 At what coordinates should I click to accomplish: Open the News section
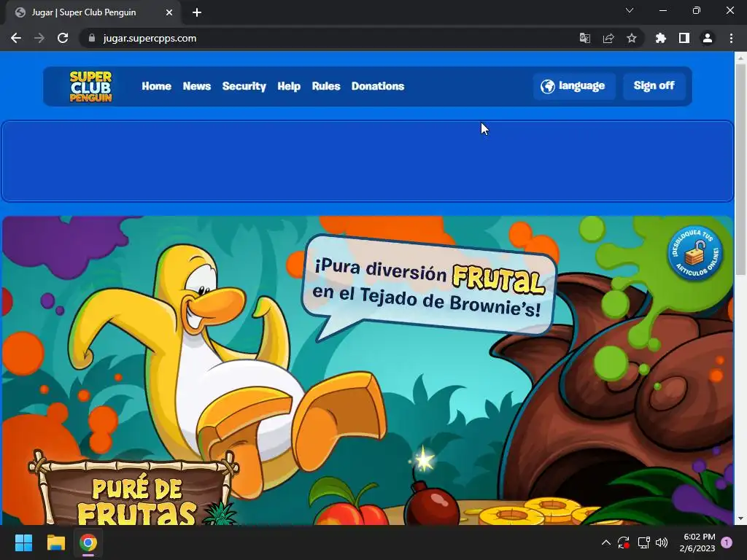click(197, 86)
